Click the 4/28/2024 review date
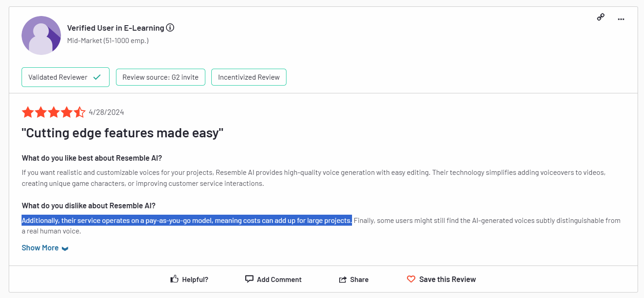 pyautogui.click(x=106, y=112)
